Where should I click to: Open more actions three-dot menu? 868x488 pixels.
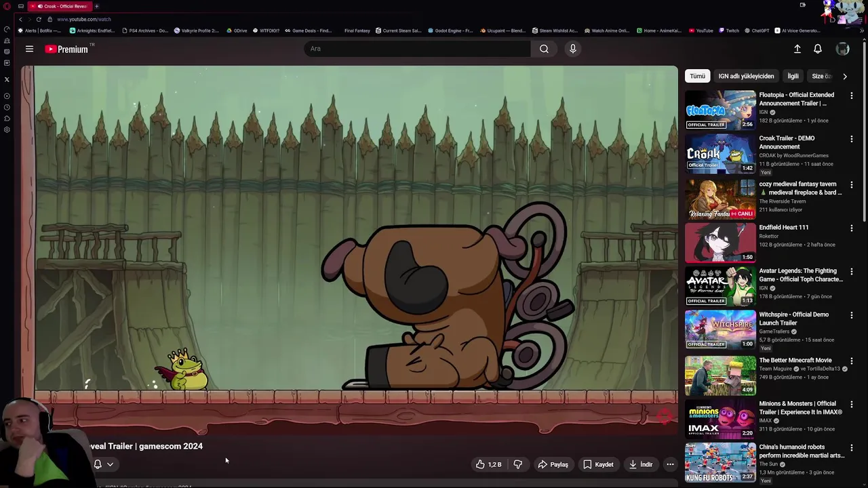coord(670,464)
